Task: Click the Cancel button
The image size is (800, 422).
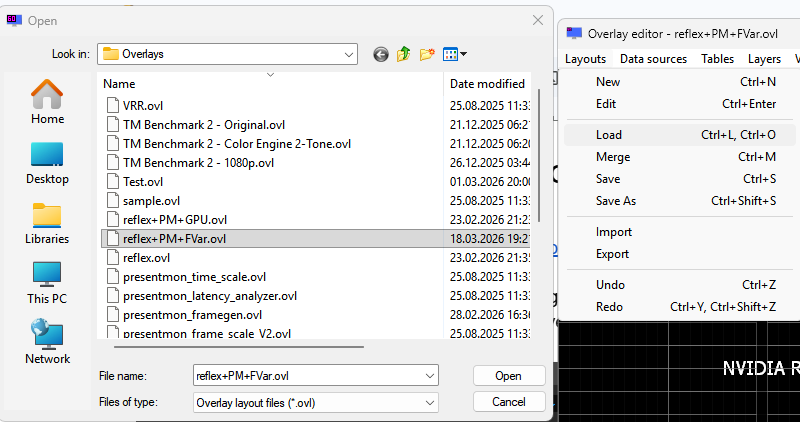Action: (x=509, y=402)
